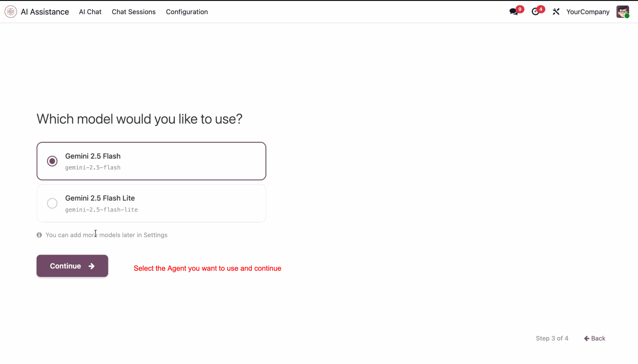Click the gemini-2.5-flash-lite model ID text

(101, 210)
